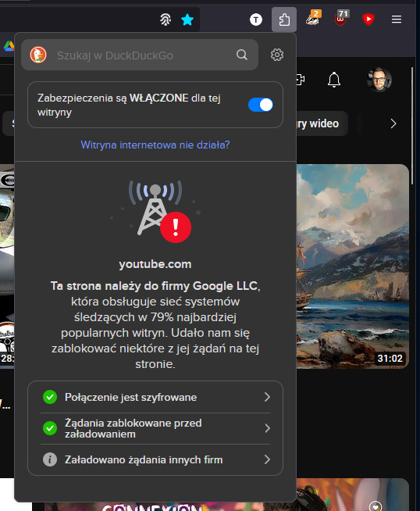Expand Żądania zablokowane przed załadowaniem details
This screenshot has width=420, height=511.
click(155, 428)
